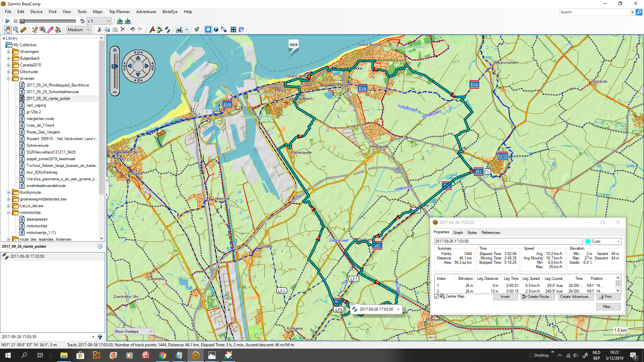Select the 2017_09_25_Schoorbakkeroute list
Screen dimensions: 644x362
pyautogui.click(x=53, y=92)
